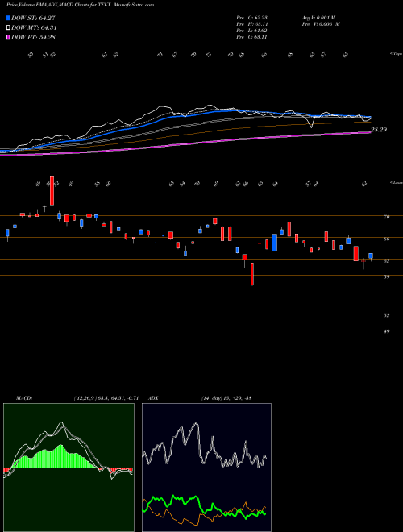
Task: Click the magenta DOW PT legend swatch
Action: point(9,37)
